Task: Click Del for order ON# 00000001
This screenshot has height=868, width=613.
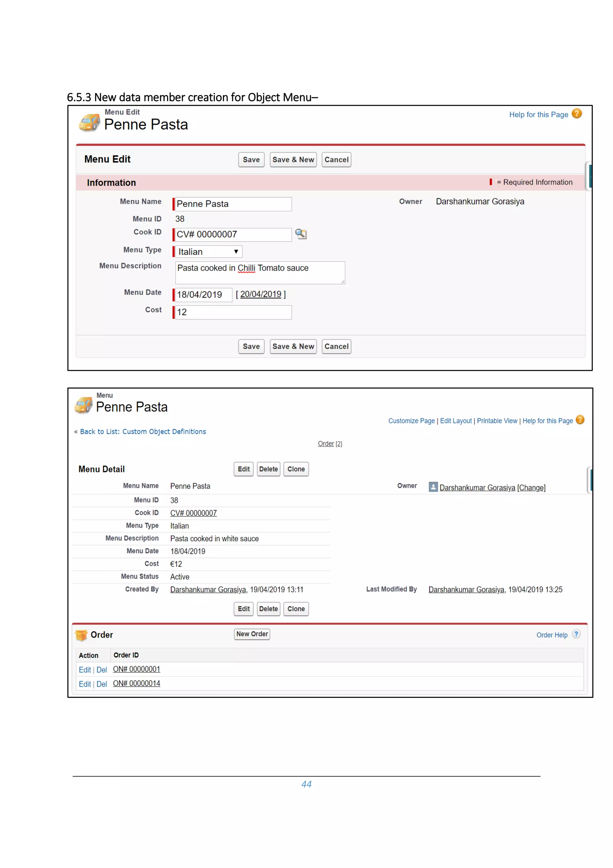Action: (101, 669)
